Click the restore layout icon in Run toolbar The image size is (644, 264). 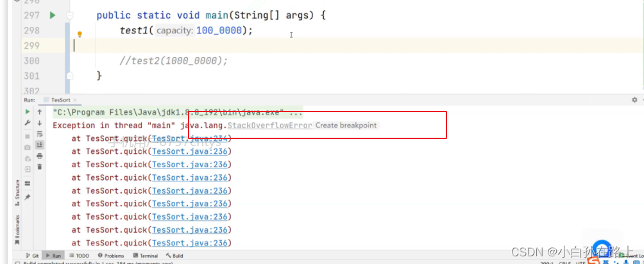(28, 183)
